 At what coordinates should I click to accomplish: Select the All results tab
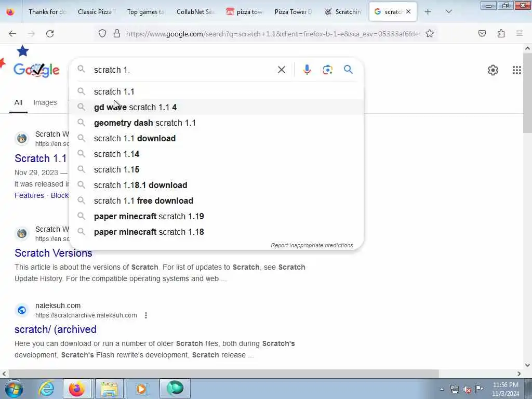(18, 102)
